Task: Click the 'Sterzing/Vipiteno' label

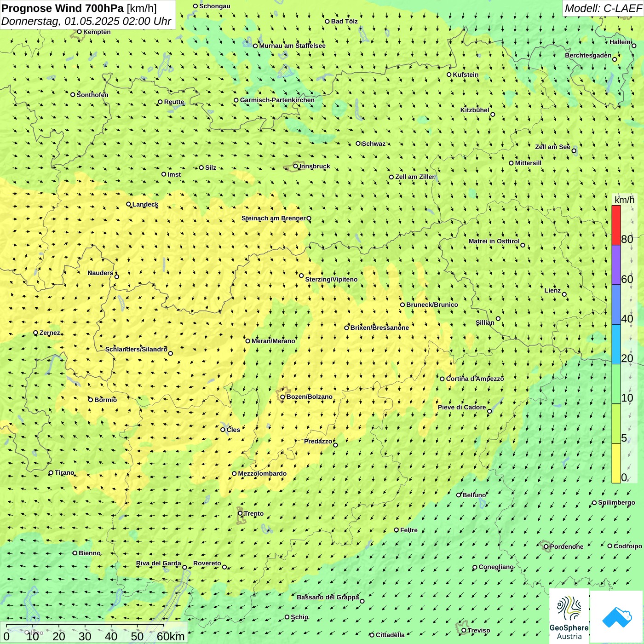Action: point(331,279)
